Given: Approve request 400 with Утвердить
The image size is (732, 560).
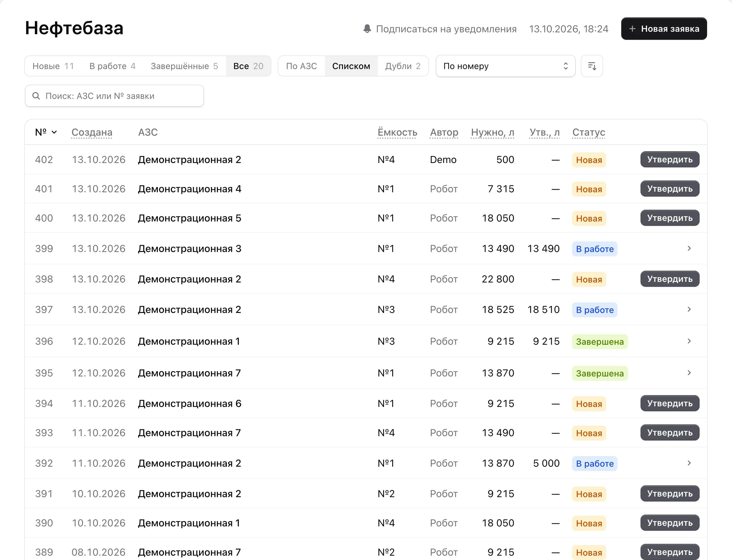Looking at the screenshot, I should coord(670,218).
